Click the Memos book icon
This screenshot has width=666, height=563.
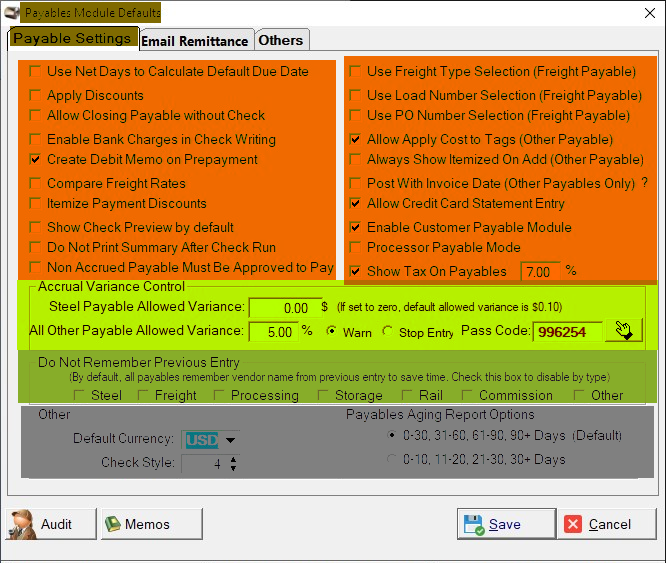pyautogui.click(x=113, y=524)
